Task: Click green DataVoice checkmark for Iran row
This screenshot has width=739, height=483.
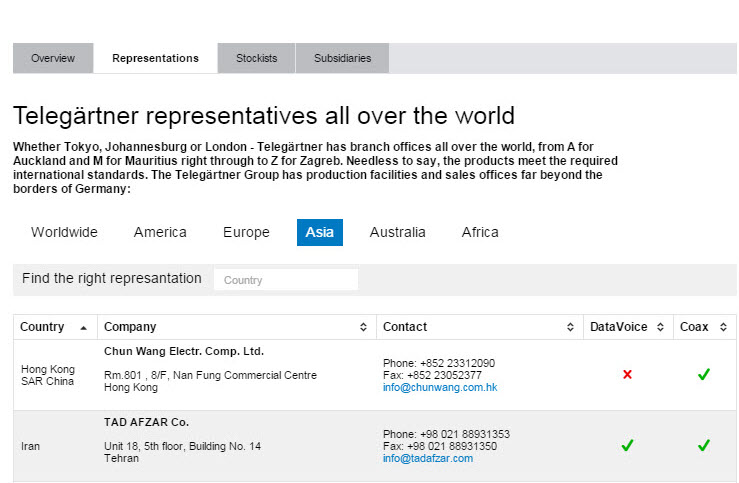Action: pos(627,445)
